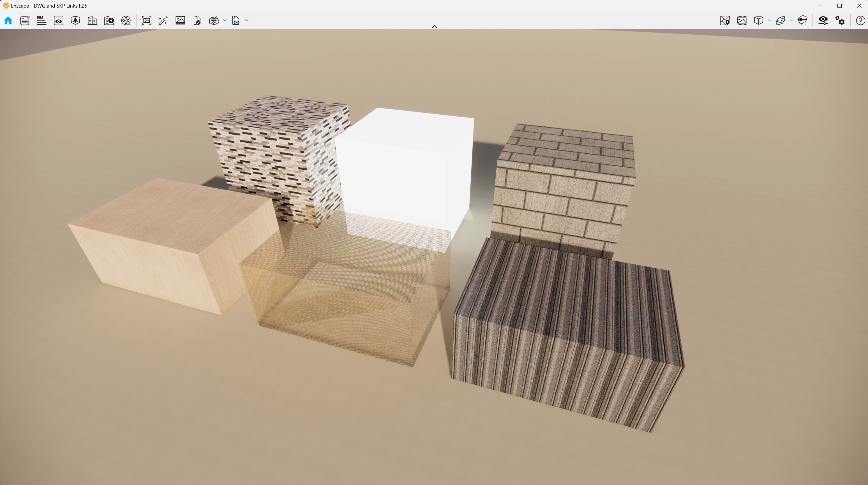This screenshot has height=485, width=868.
Task: Expand the 360 panorama export dropdown
Action: tap(225, 20)
